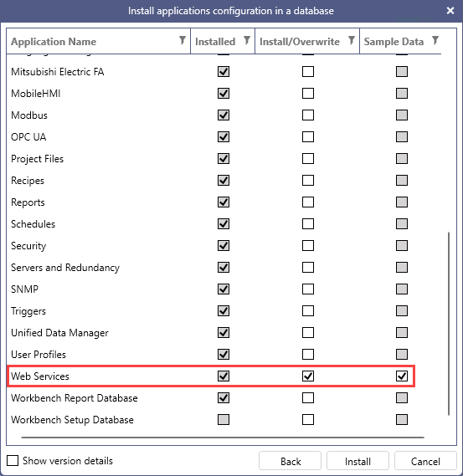Open the Install/Overwrite column filter
The height and width of the screenshot is (476, 463).
(x=352, y=40)
